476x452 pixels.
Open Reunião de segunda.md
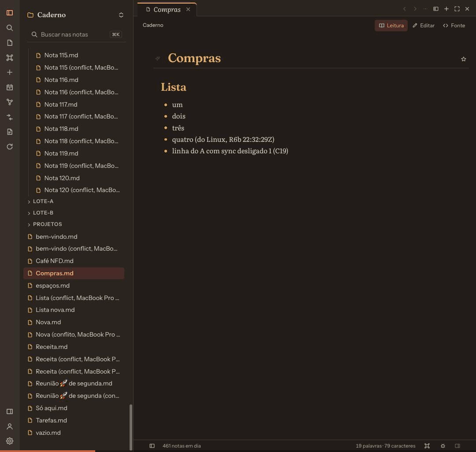coord(74,383)
